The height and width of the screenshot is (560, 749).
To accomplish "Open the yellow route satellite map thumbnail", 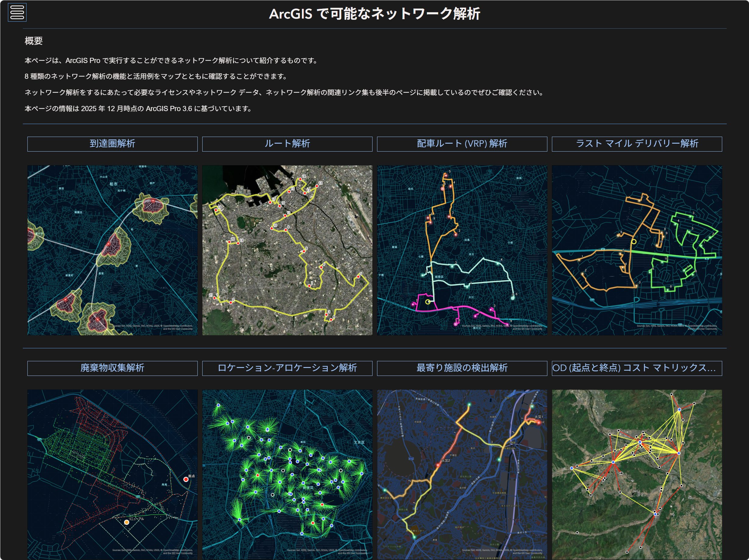I will pyautogui.click(x=287, y=250).
